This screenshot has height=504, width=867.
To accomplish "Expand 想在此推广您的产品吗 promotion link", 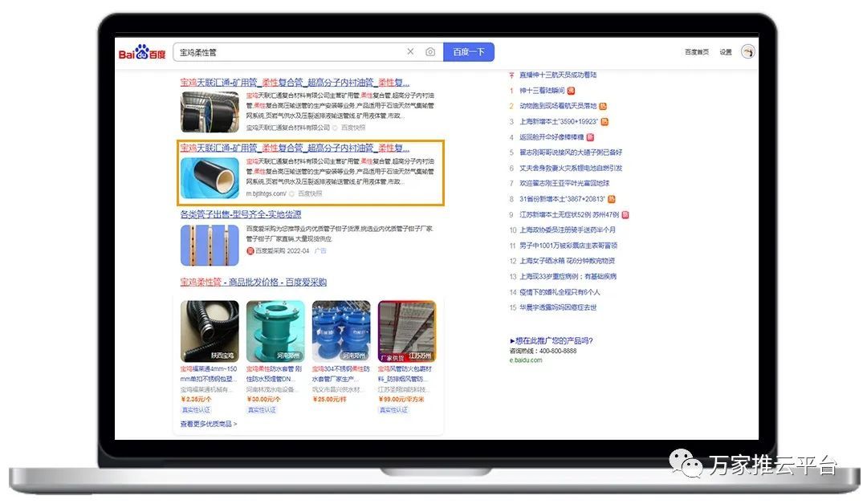I will 552,340.
